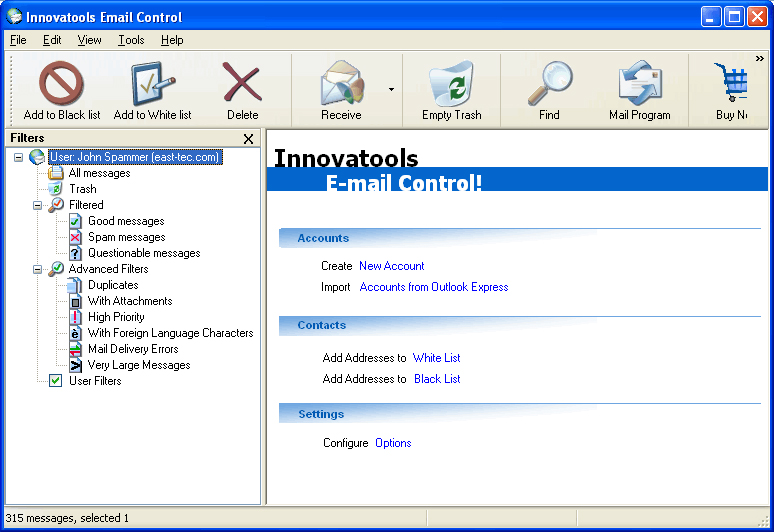Click the Receive mail envelope icon
This screenshot has width=774, height=532.
pyautogui.click(x=342, y=83)
